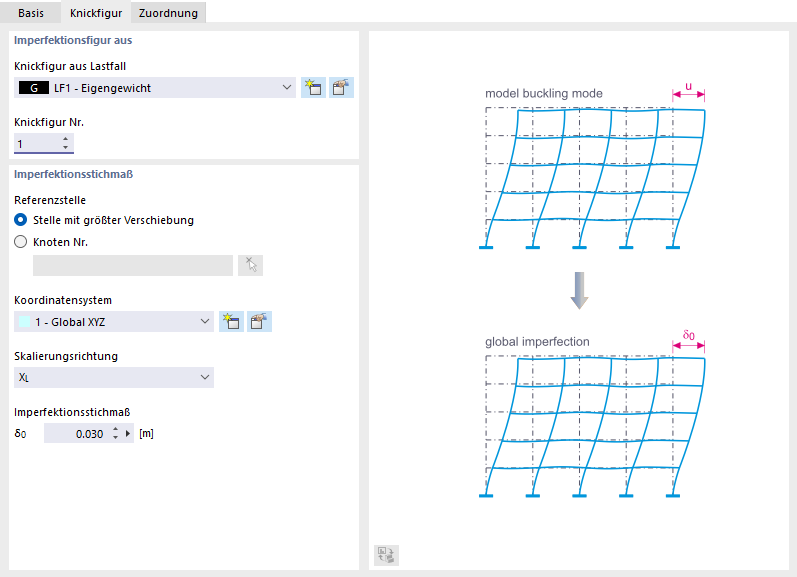Click the Knickfigur Nr. spinner arrows
Screen dimensions: 797x577
66,144
